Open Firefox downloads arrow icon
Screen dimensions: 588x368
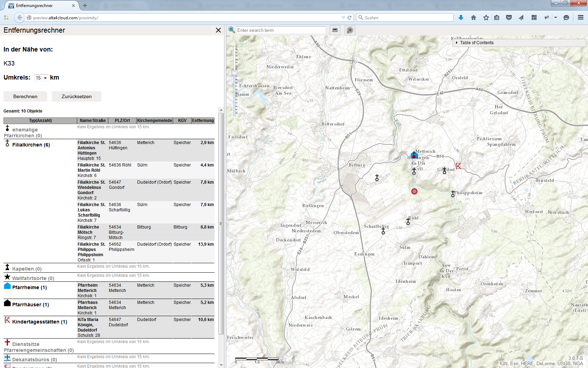(x=461, y=18)
